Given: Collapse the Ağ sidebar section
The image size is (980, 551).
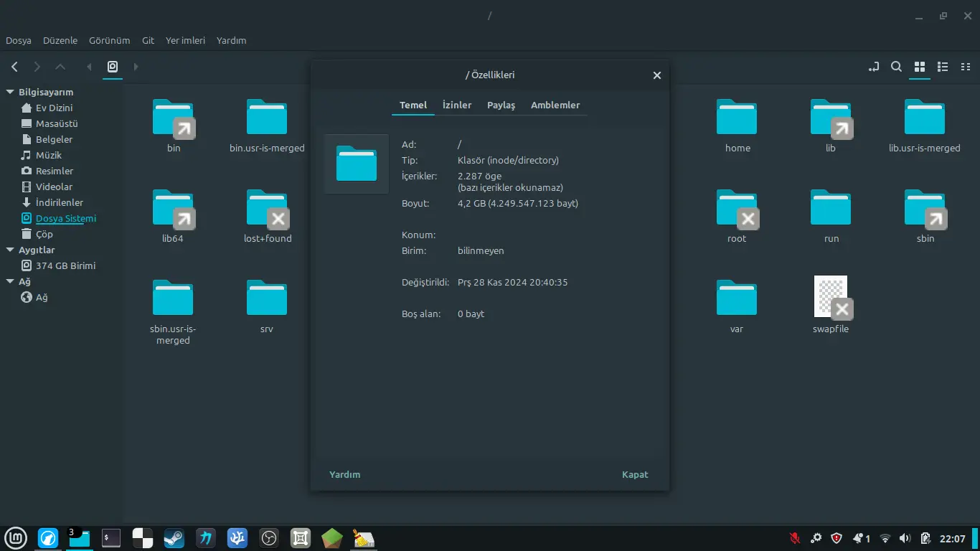Looking at the screenshot, I should [10, 281].
